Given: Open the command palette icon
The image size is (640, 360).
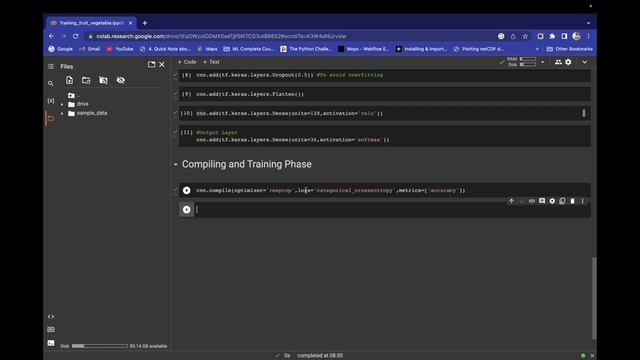Looking at the screenshot, I should pyautogui.click(x=51, y=330).
